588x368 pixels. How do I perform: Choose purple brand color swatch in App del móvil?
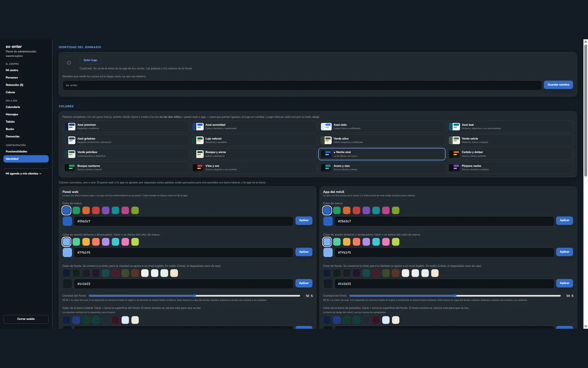coord(366,210)
